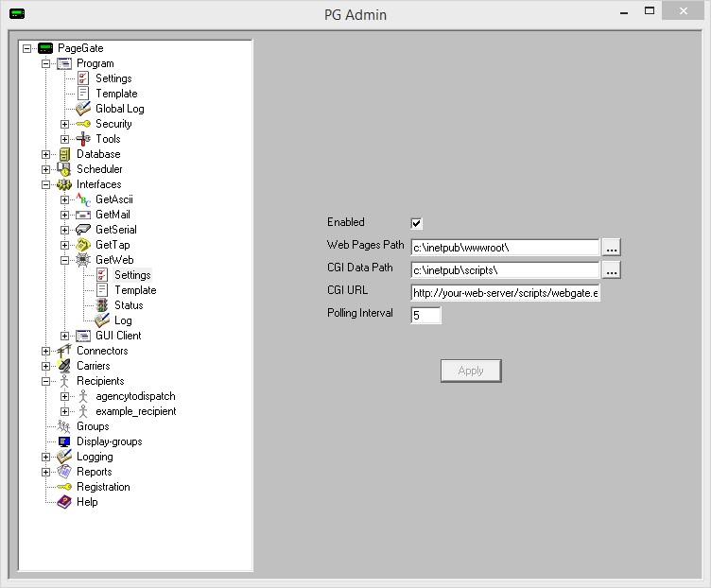
Task: Click the GetWeb Status traffic light icon
Action: coord(102,305)
